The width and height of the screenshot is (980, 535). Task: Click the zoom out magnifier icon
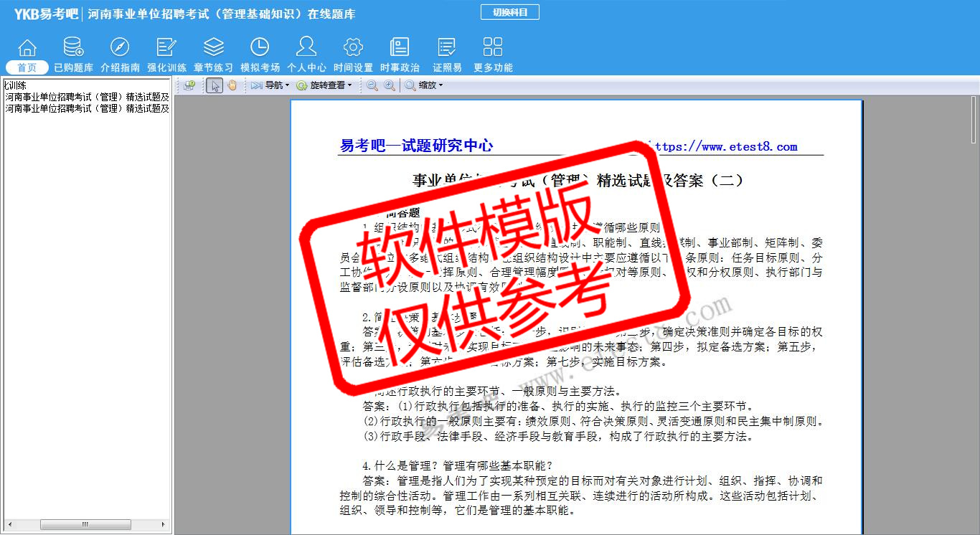(372, 85)
